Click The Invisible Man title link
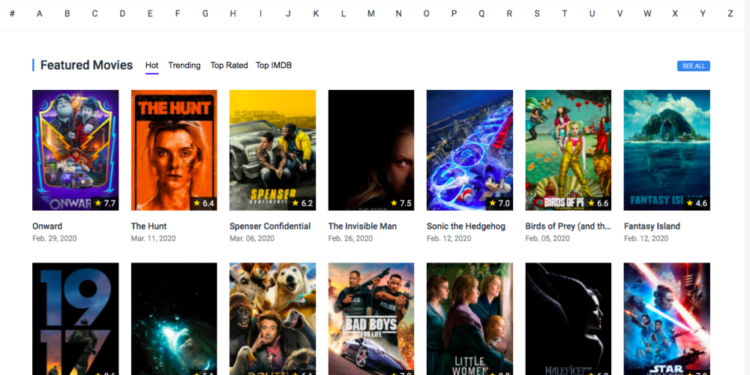 tap(363, 226)
